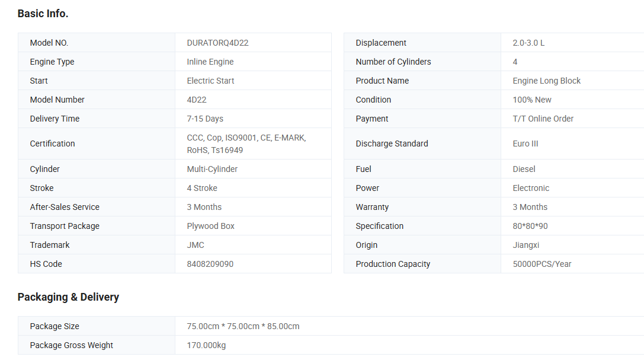The width and height of the screenshot is (644, 357).
Task: Click the Multi-Cylinder value
Action: coord(212,169)
